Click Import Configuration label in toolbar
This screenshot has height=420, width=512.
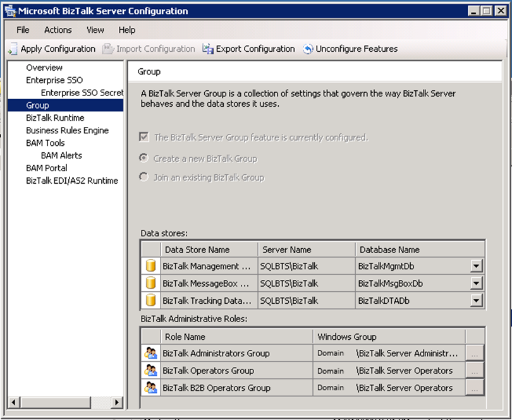coord(155,49)
